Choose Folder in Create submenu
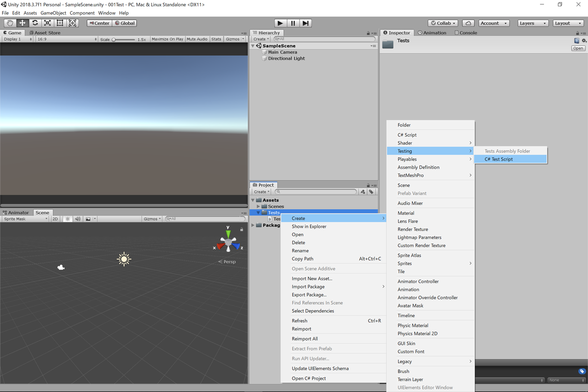Image resolution: width=588 pixels, height=392 pixels. tap(431, 125)
